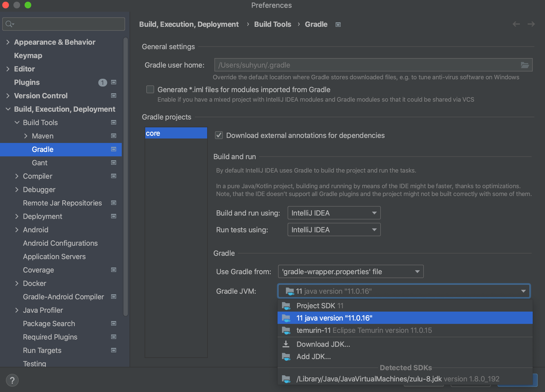Open the Keymap settings page
Image resolution: width=545 pixels, height=392 pixels.
coord(28,56)
